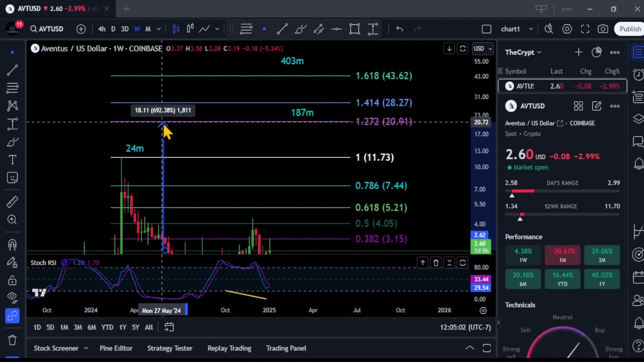
Task: Switch to the W timeframe
Action: point(137,29)
